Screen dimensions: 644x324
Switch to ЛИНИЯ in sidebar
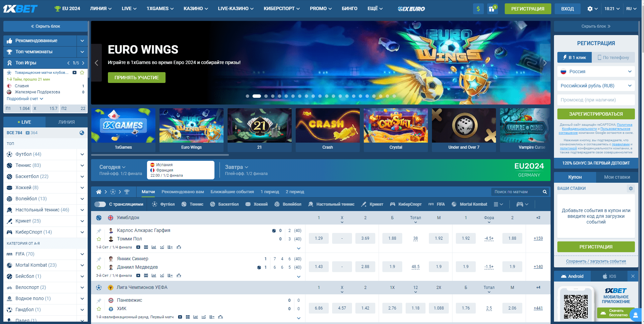click(66, 122)
